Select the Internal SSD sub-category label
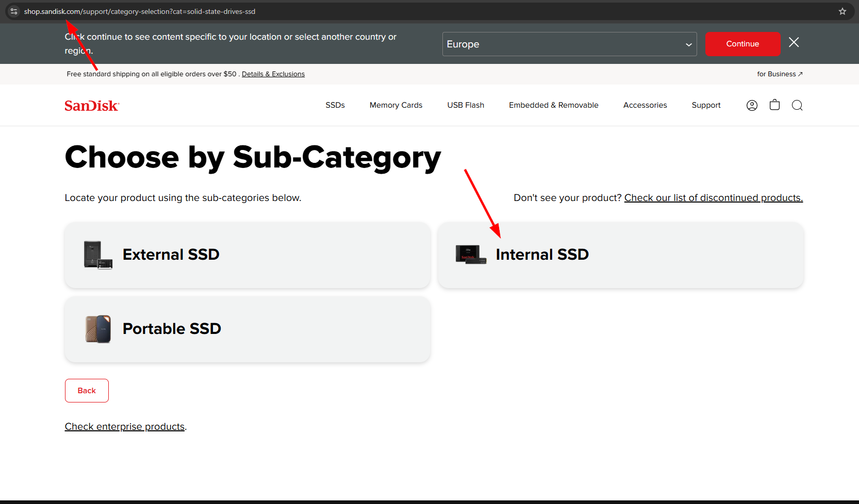Screen dimensions: 859x504 click(x=542, y=255)
